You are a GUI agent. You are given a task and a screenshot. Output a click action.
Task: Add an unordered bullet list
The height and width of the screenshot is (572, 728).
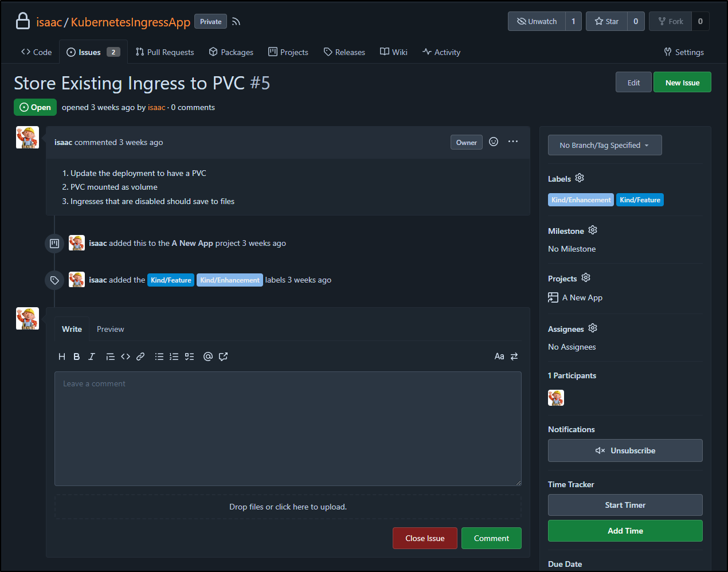159,356
